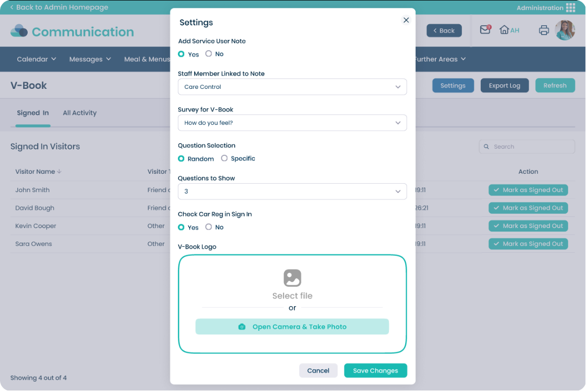Click Save Changes
The image size is (587, 392).
(x=376, y=370)
